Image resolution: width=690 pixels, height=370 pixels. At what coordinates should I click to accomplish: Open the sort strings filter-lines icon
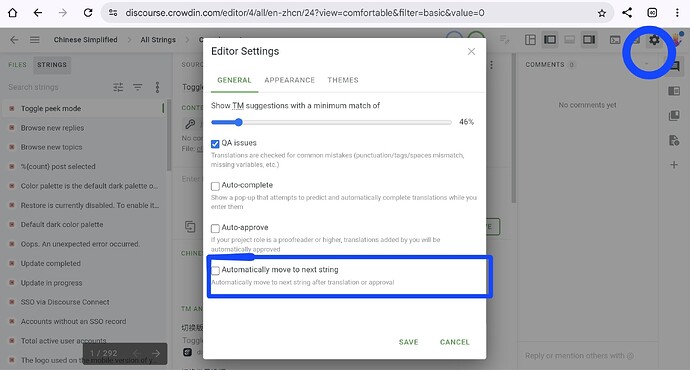[138, 87]
